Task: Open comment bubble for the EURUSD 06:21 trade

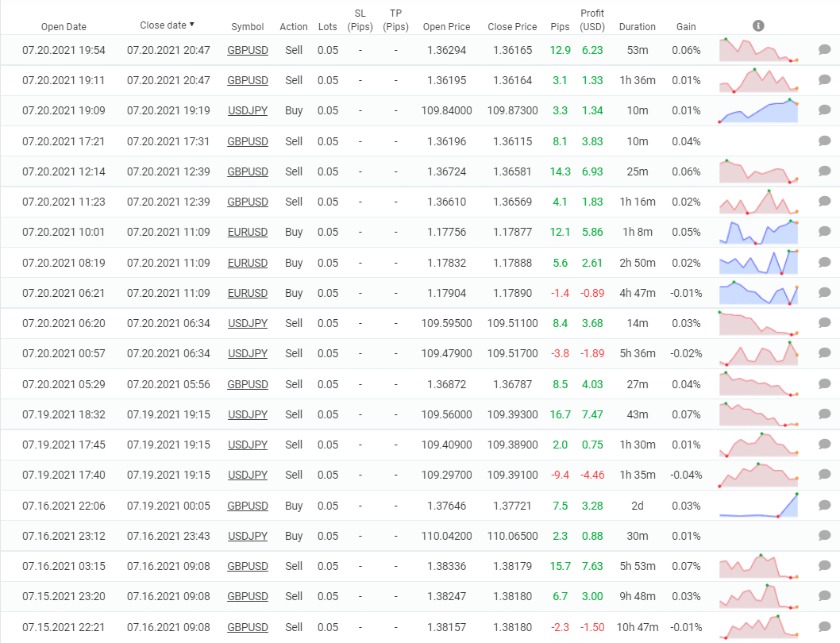Action: [x=824, y=293]
